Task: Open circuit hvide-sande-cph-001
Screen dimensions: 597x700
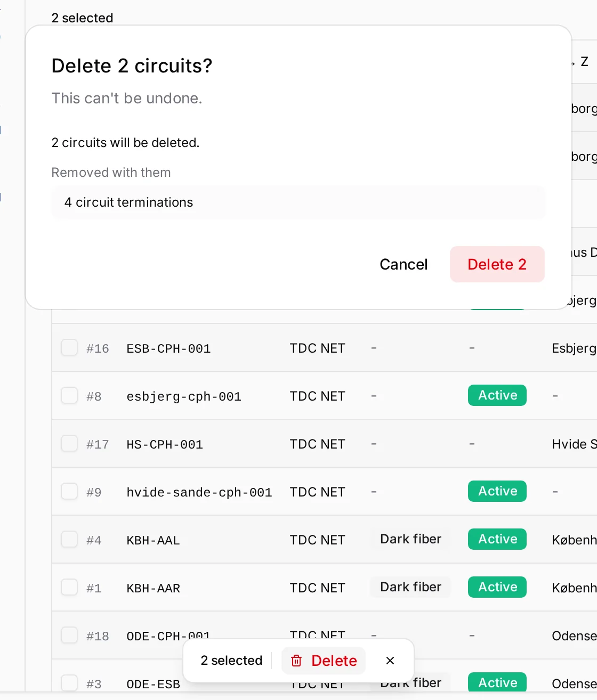Action: (199, 492)
